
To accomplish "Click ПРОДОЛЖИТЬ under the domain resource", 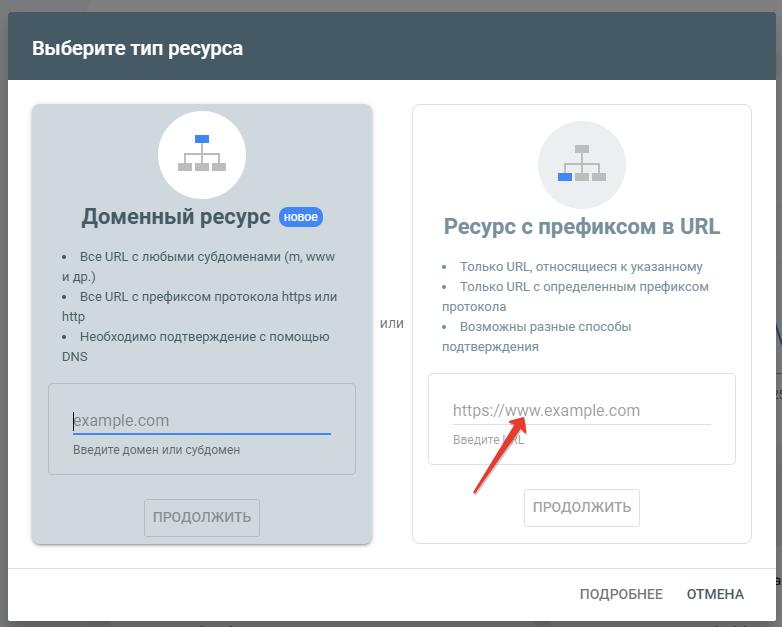I will click(x=202, y=517).
